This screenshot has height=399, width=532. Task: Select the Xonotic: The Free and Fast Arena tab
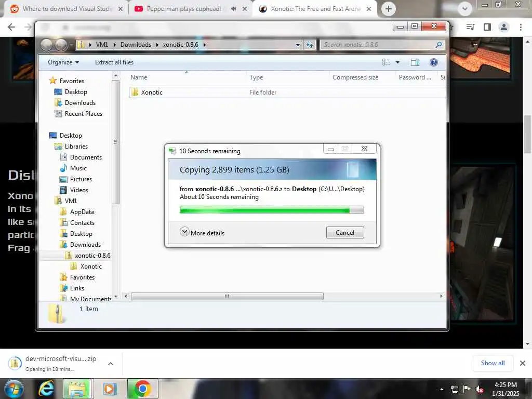tap(315, 9)
